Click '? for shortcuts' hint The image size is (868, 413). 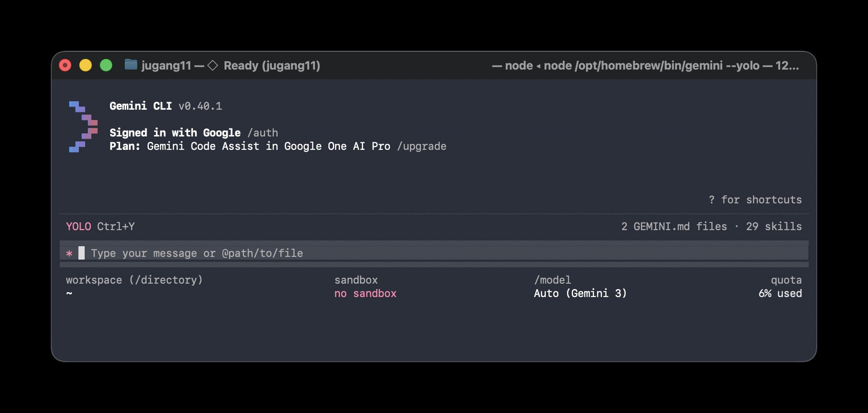(755, 200)
